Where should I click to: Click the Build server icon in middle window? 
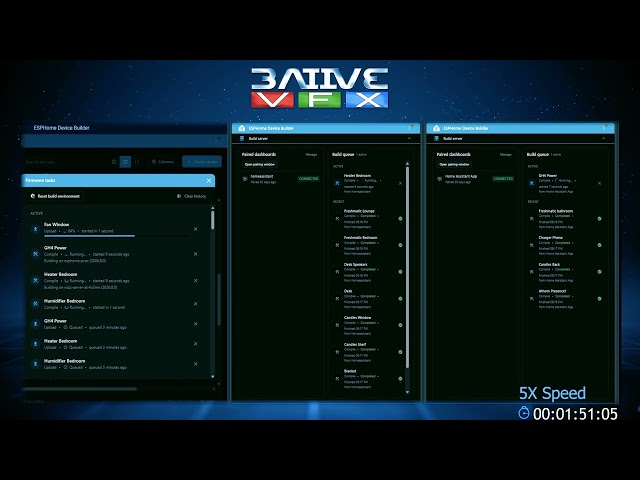coord(242,139)
